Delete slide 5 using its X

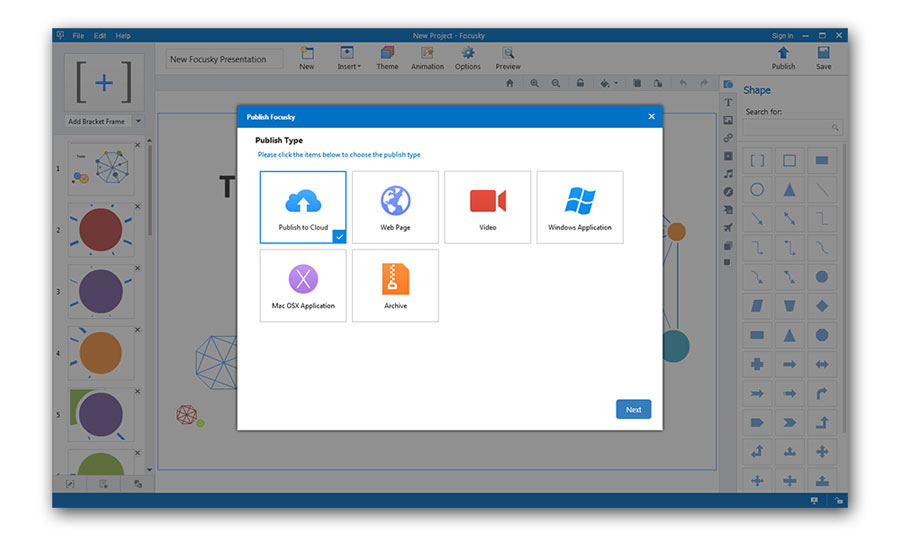click(x=138, y=391)
